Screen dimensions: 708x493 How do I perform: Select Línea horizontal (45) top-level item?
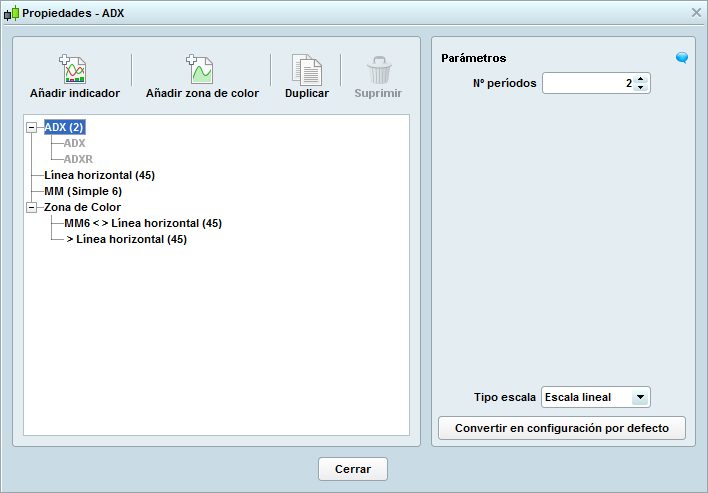click(99, 176)
